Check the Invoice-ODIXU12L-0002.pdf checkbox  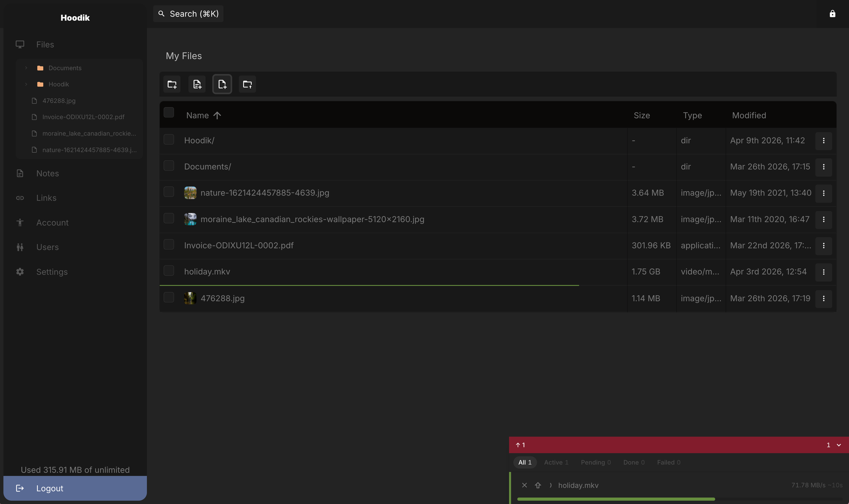click(169, 245)
